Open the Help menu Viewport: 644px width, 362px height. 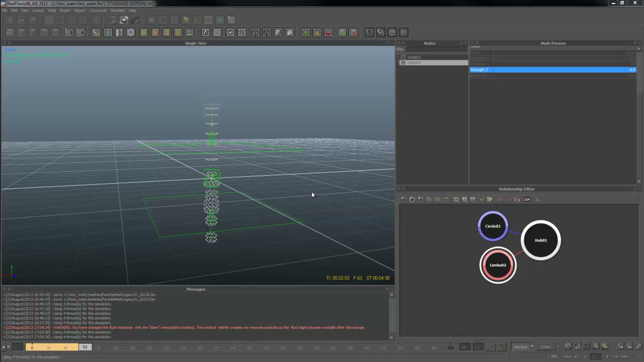click(x=132, y=11)
